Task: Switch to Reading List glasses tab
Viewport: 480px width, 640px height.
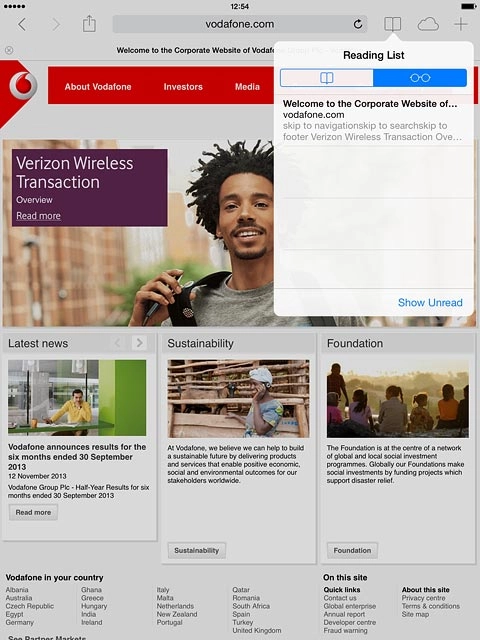Action: (x=420, y=78)
